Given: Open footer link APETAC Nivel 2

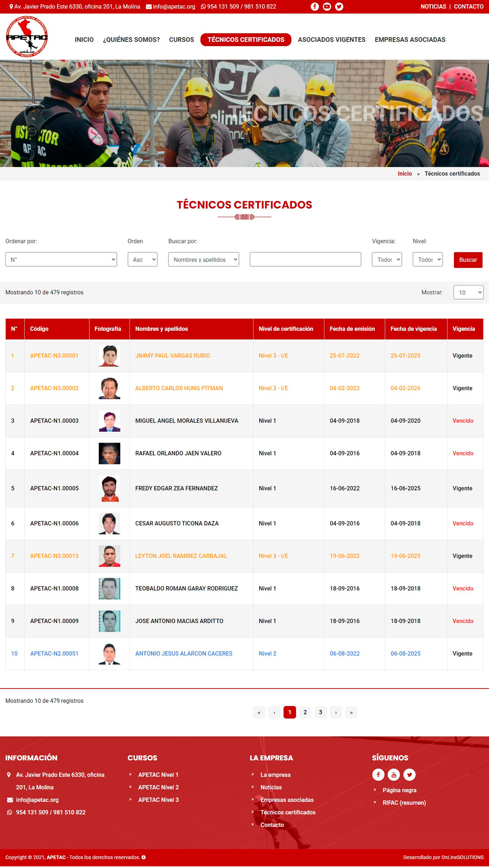Looking at the screenshot, I should [159, 787].
